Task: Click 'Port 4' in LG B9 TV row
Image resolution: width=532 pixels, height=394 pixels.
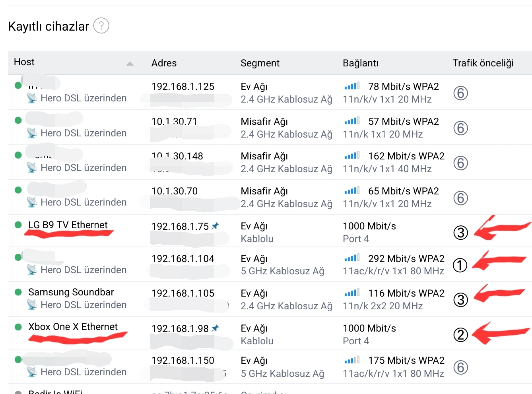Action: (x=356, y=239)
